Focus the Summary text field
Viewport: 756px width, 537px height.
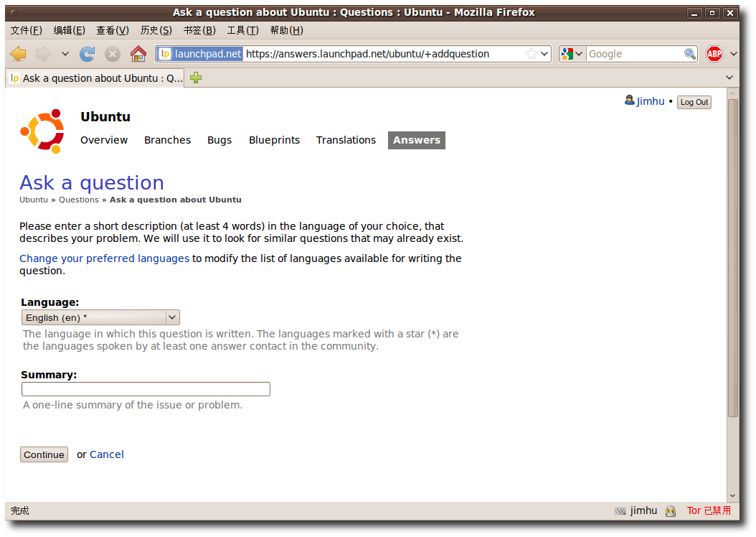click(x=146, y=389)
